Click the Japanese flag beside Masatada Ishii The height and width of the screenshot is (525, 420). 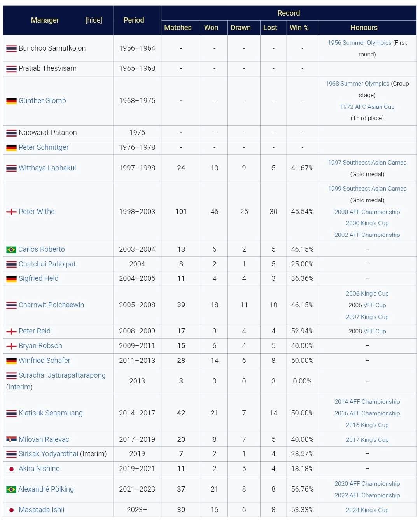click(11, 510)
